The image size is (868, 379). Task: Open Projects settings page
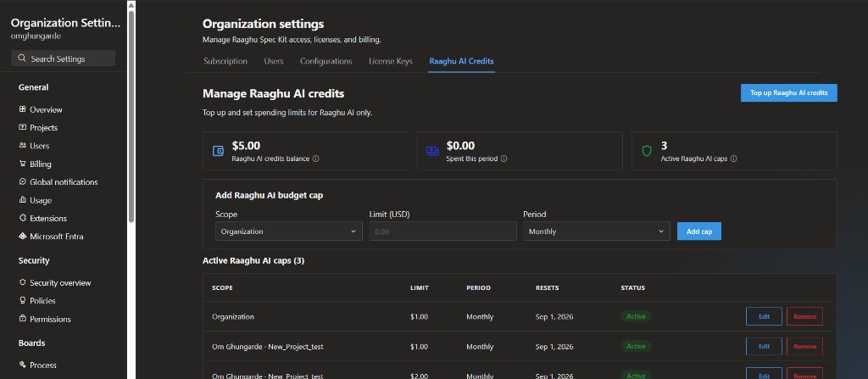(44, 127)
